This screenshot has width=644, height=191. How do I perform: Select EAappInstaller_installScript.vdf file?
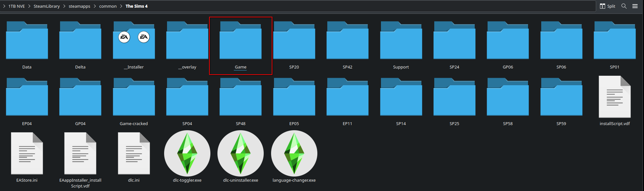(80, 153)
